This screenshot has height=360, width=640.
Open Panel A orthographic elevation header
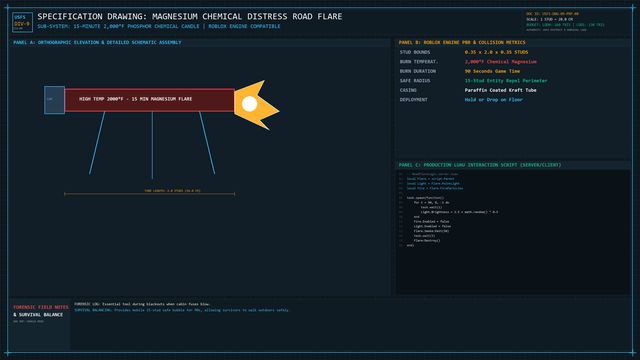[x=97, y=42]
